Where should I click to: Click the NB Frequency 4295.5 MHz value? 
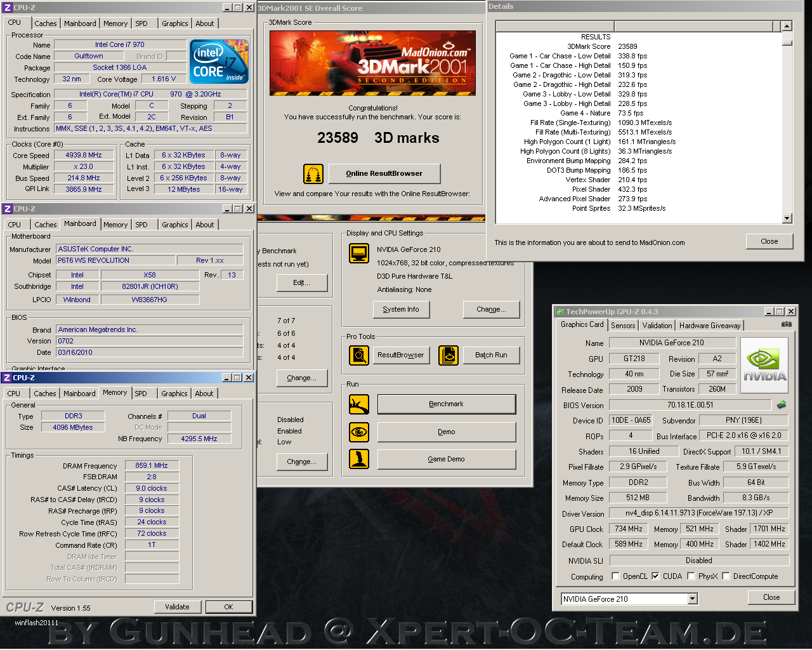pos(199,439)
